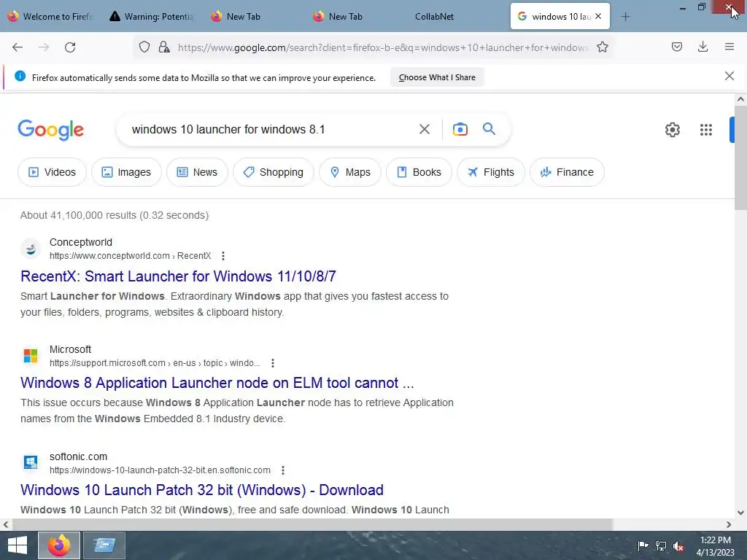Open the Windows Start button
747x560 pixels.
[x=18, y=545]
